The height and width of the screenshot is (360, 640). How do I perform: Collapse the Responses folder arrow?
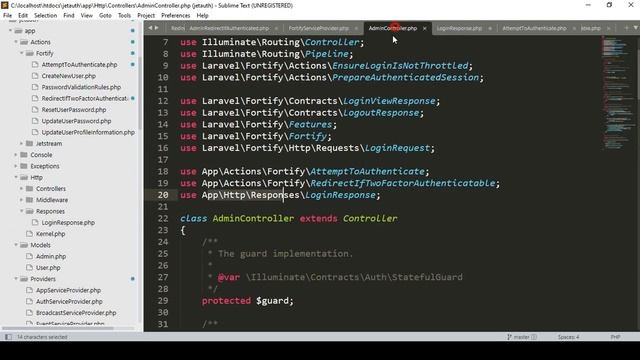point(21,211)
